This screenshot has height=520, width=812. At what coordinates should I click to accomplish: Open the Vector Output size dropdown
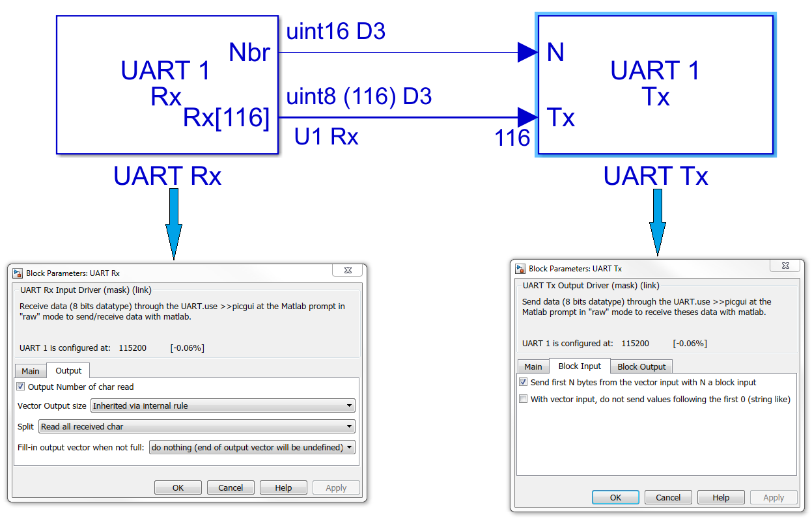[x=350, y=405]
